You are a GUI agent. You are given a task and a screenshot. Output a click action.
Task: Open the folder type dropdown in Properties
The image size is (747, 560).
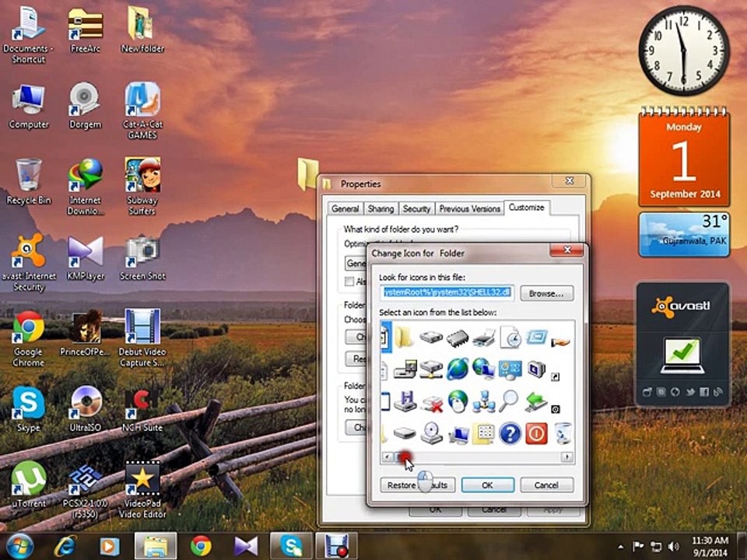[356, 264]
